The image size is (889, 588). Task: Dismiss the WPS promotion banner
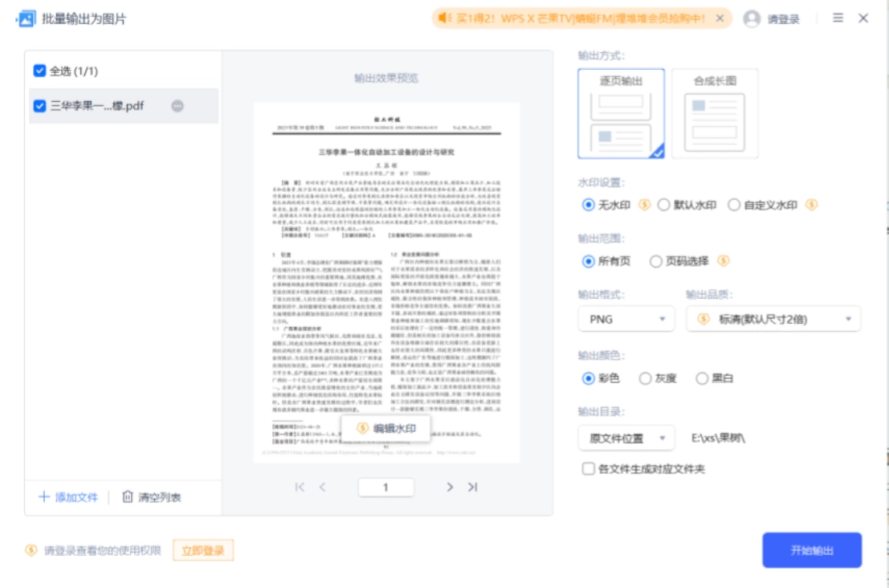point(720,18)
